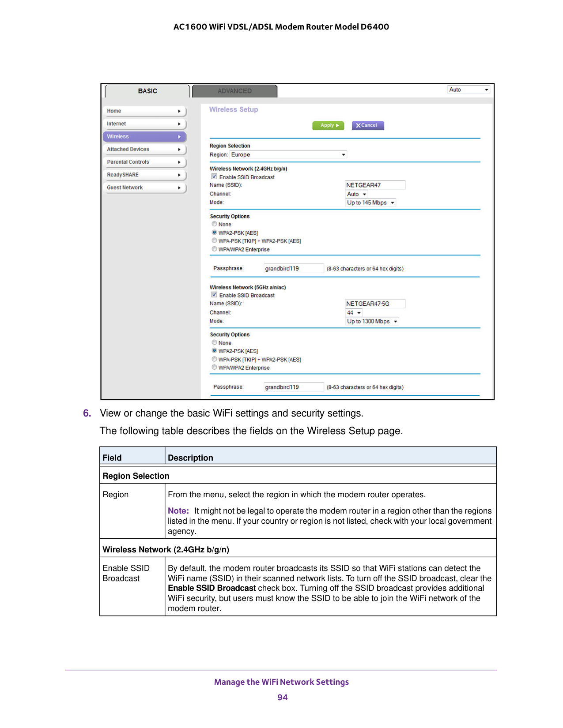Select None security option for 2.4GHz

click(215, 224)
